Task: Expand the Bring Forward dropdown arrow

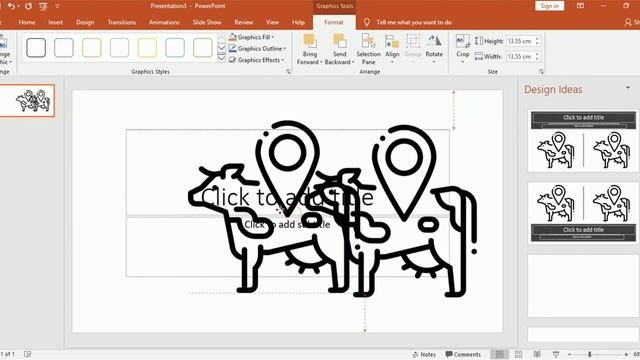Action: point(321,62)
